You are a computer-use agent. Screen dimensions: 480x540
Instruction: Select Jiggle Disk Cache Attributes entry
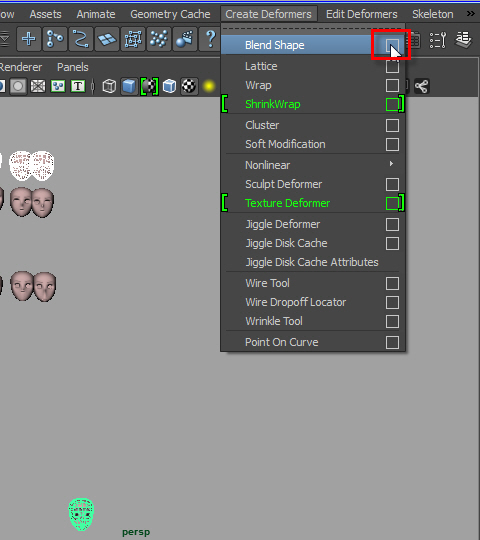pos(313,262)
